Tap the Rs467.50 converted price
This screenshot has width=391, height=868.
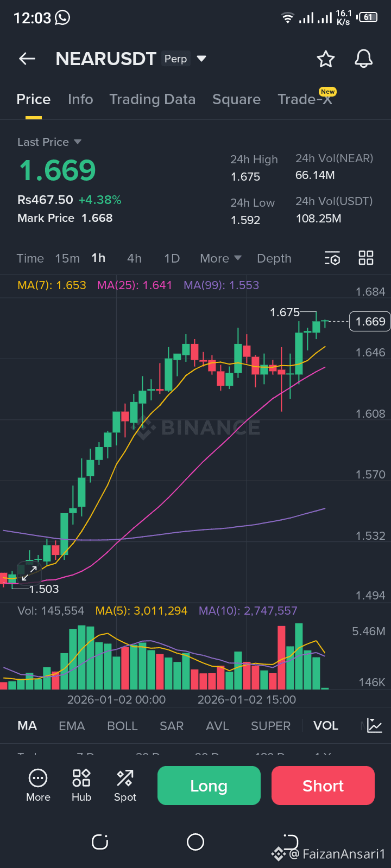45,200
